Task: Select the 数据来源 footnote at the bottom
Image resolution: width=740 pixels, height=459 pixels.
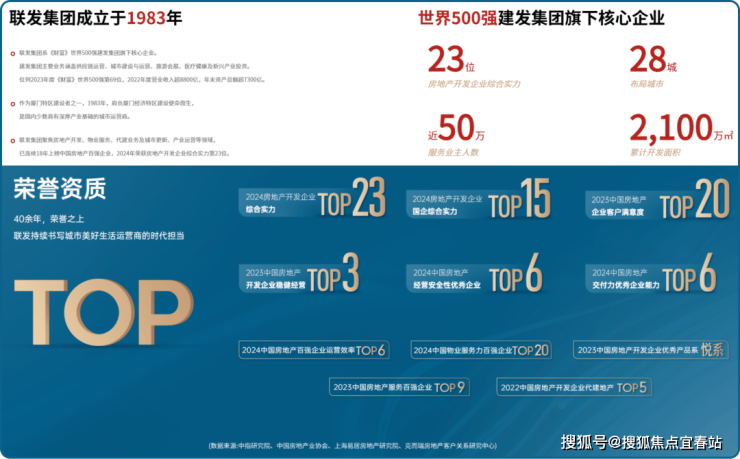Action: (x=353, y=445)
